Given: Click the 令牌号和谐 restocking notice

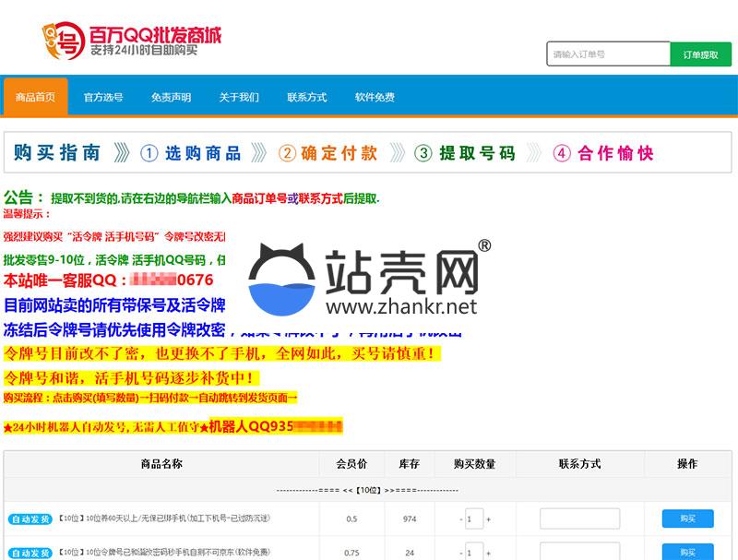Looking at the screenshot, I should pos(131,377).
